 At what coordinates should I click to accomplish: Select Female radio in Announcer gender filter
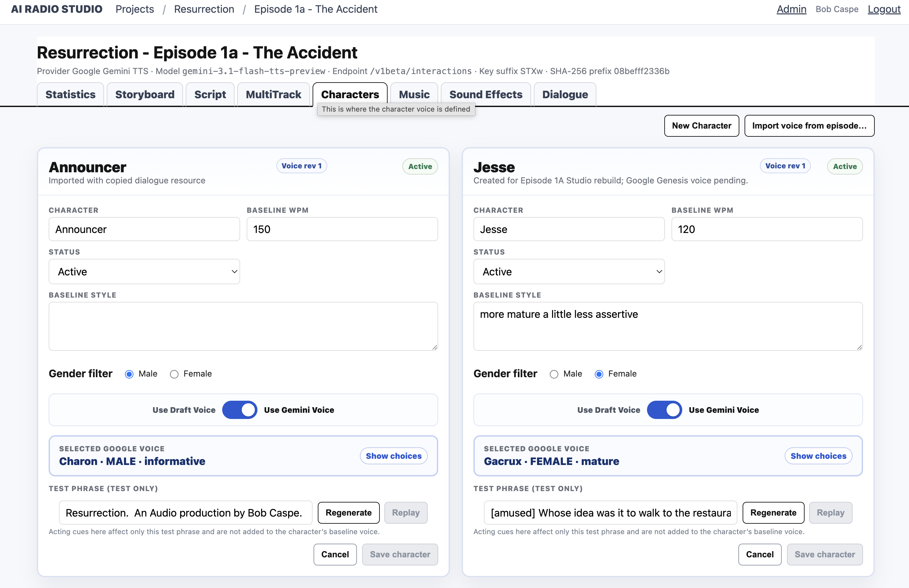click(x=174, y=374)
